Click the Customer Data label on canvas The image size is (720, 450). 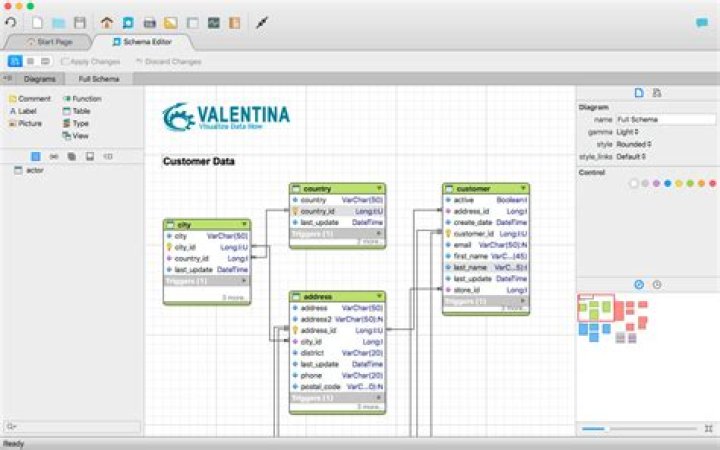(x=199, y=161)
